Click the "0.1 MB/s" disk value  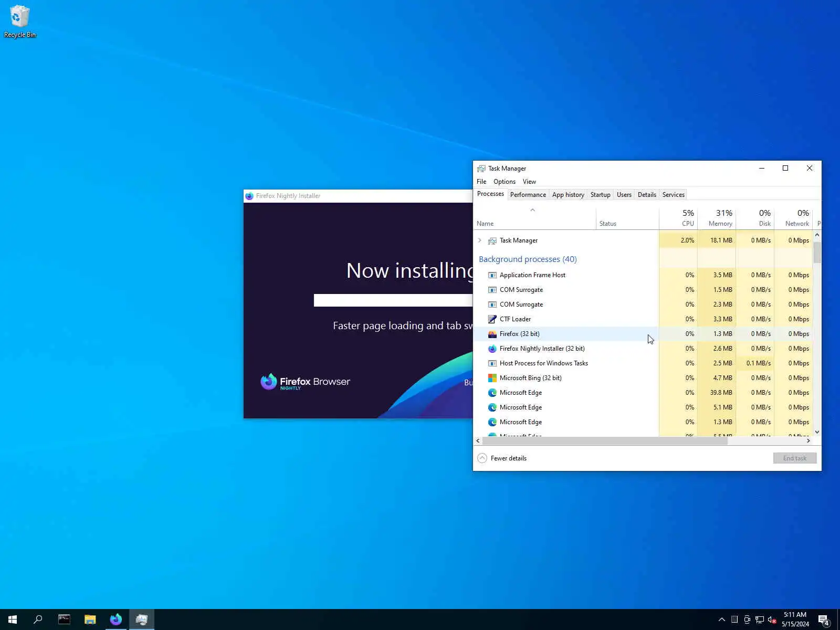pyautogui.click(x=759, y=363)
